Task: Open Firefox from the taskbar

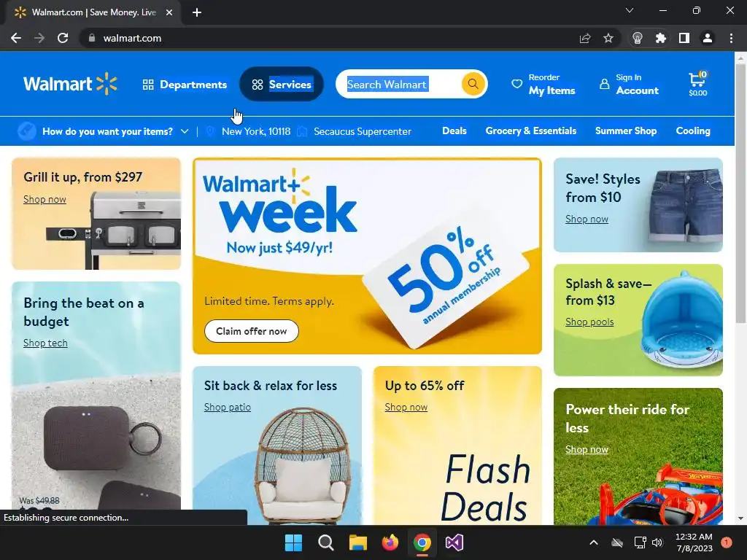Action: 390,542
